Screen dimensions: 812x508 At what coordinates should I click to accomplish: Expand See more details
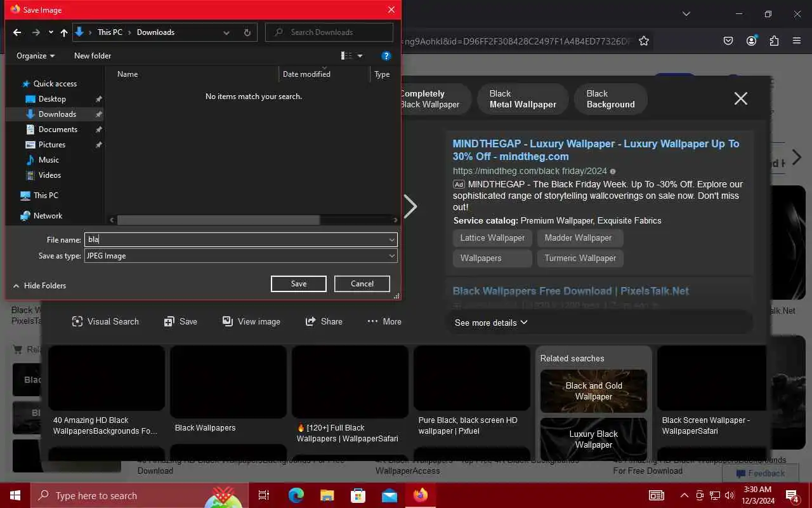[491, 323]
